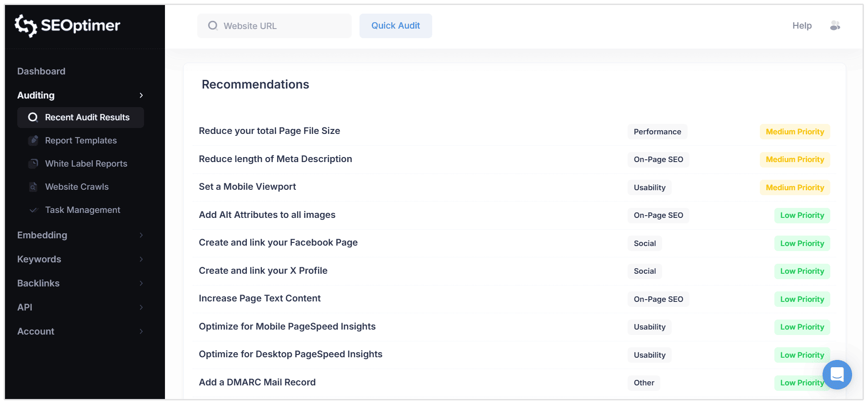Expand the Backlinks menu chevron

(x=141, y=283)
